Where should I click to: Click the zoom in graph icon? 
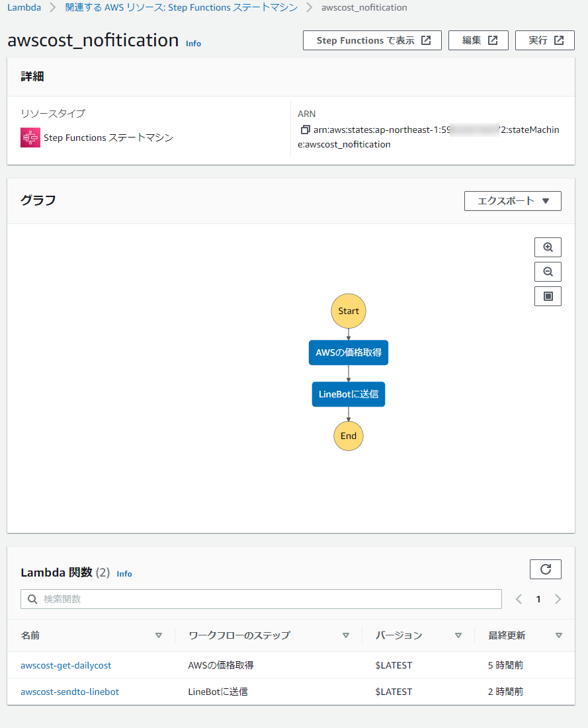point(548,247)
